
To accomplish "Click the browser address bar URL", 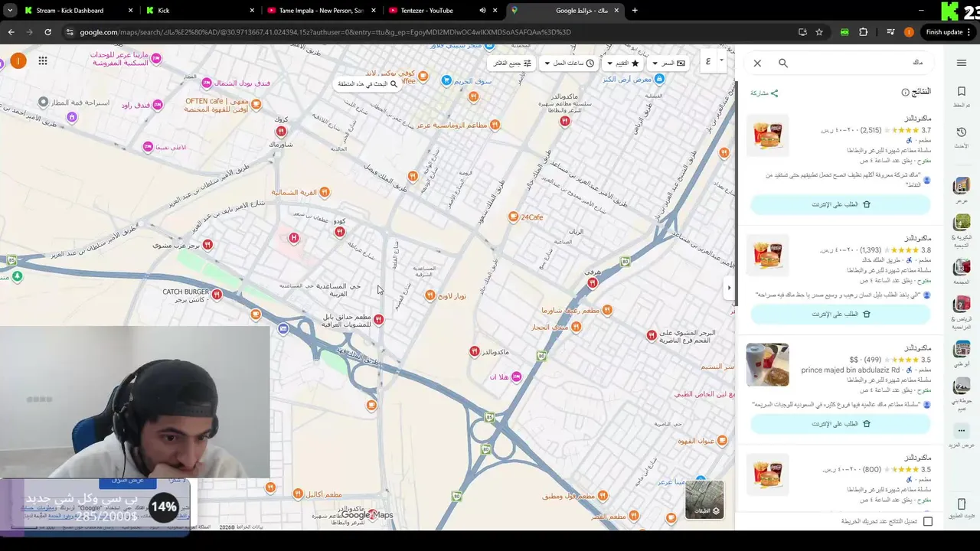I will click(325, 32).
